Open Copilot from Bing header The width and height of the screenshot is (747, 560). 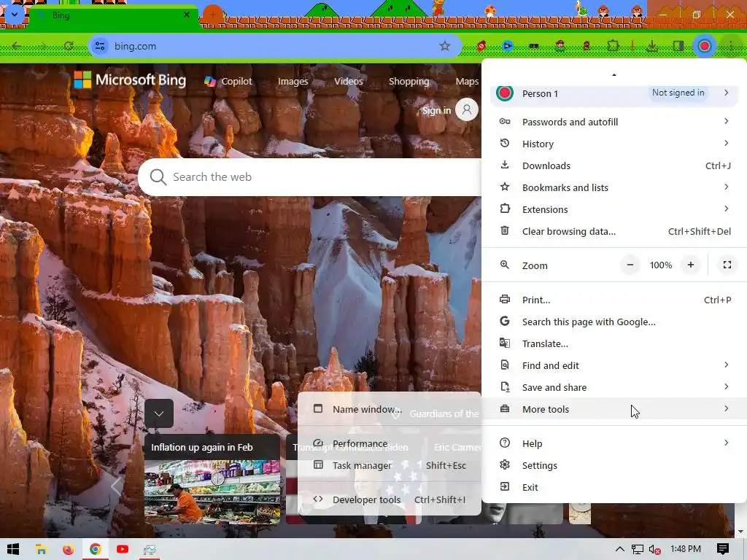[228, 82]
